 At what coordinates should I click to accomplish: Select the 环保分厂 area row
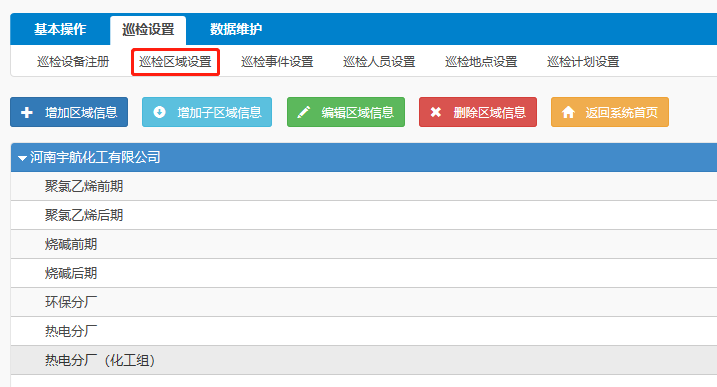pos(364,302)
